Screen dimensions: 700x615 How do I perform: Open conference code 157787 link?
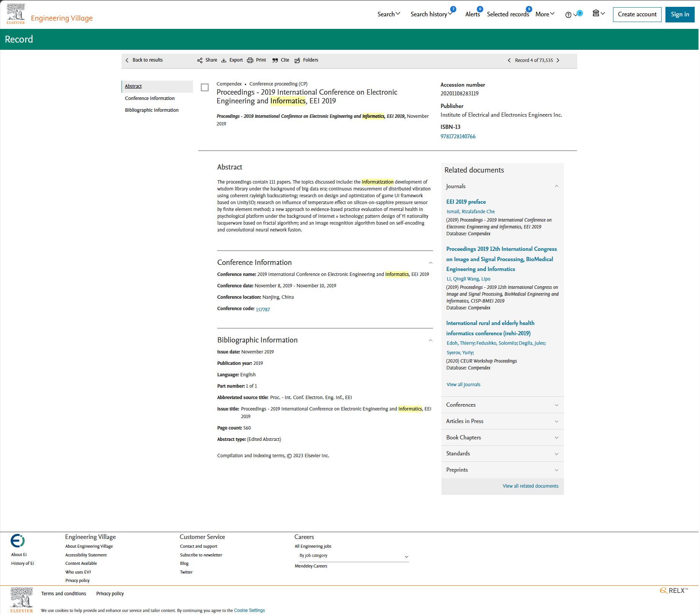[x=263, y=309]
